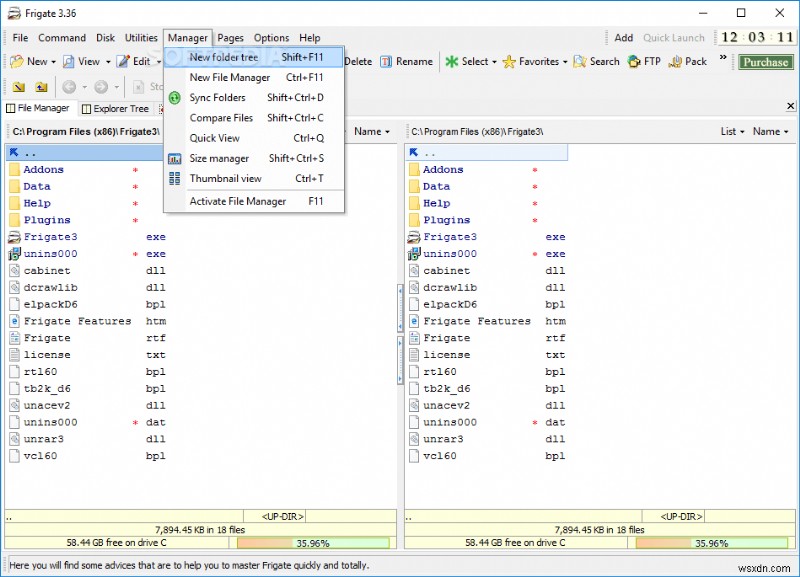Open the Utilities menu
This screenshot has width=800, height=577.
click(140, 37)
